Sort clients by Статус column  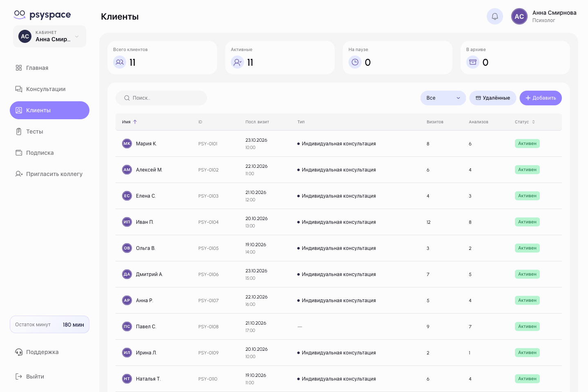pyautogui.click(x=525, y=122)
